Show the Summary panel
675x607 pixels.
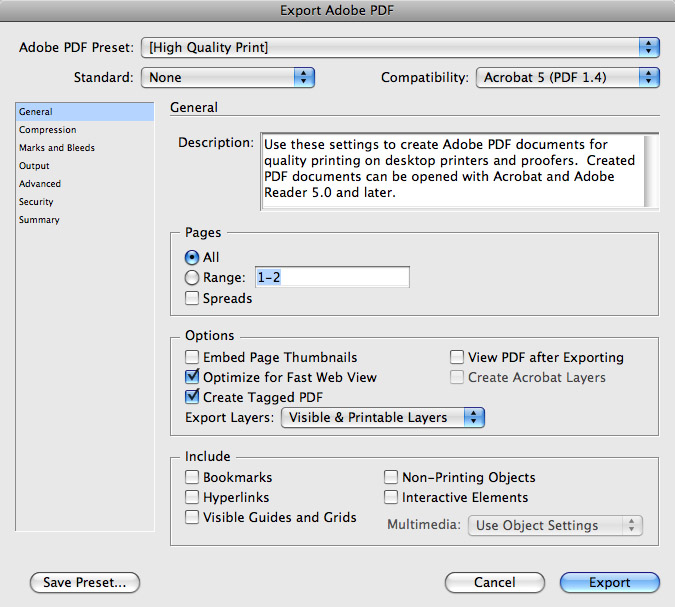(39, 220)
